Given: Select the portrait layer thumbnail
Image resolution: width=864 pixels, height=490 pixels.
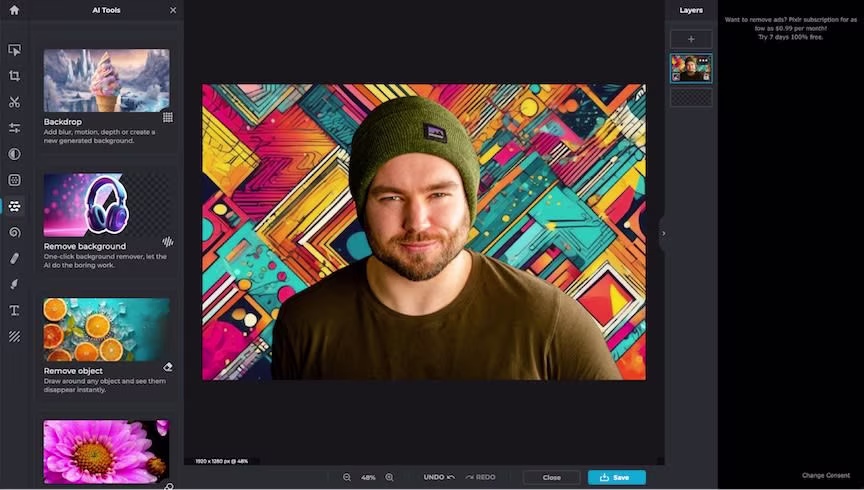Looking at the screenshot, I should [691, 68].
